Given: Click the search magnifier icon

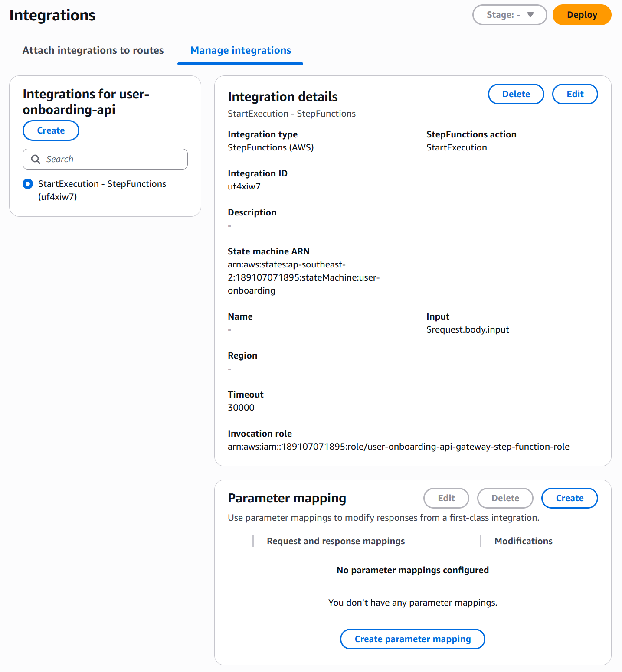Looking at the screenshot, I should (x=36, y=159).
